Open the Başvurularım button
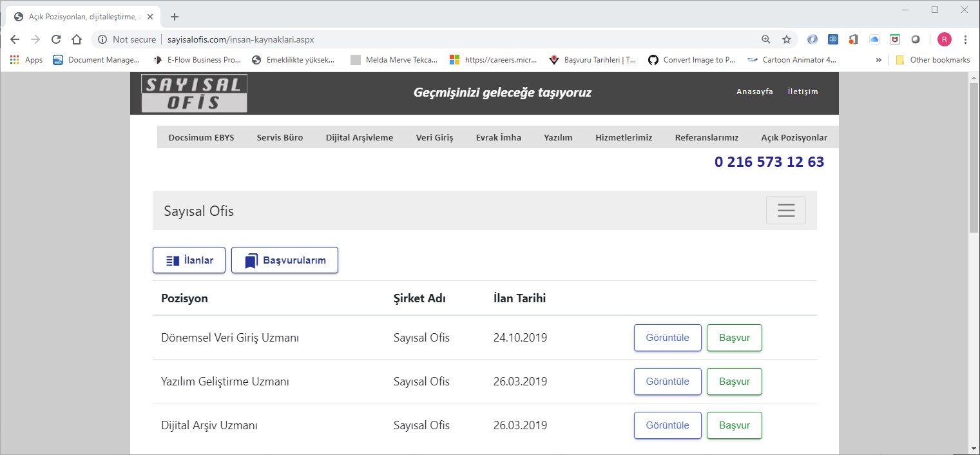 (285, 260)
